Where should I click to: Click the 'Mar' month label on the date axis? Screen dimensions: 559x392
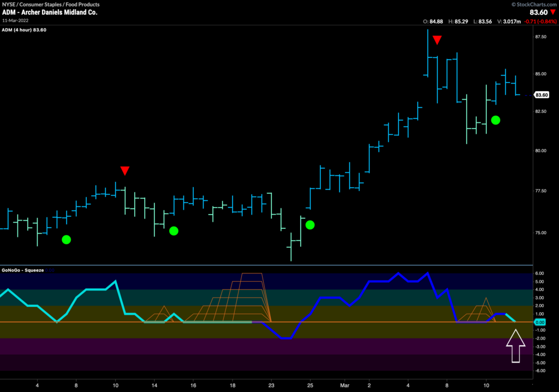(x=345, y=385)
